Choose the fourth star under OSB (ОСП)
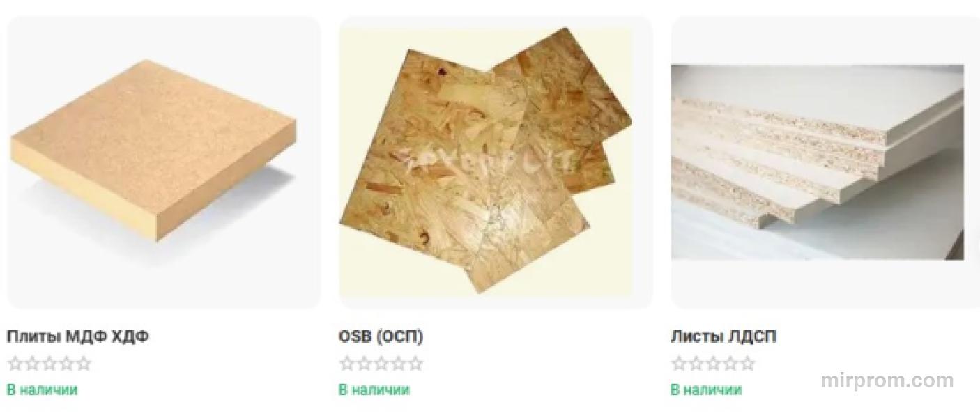 point(398,364)
